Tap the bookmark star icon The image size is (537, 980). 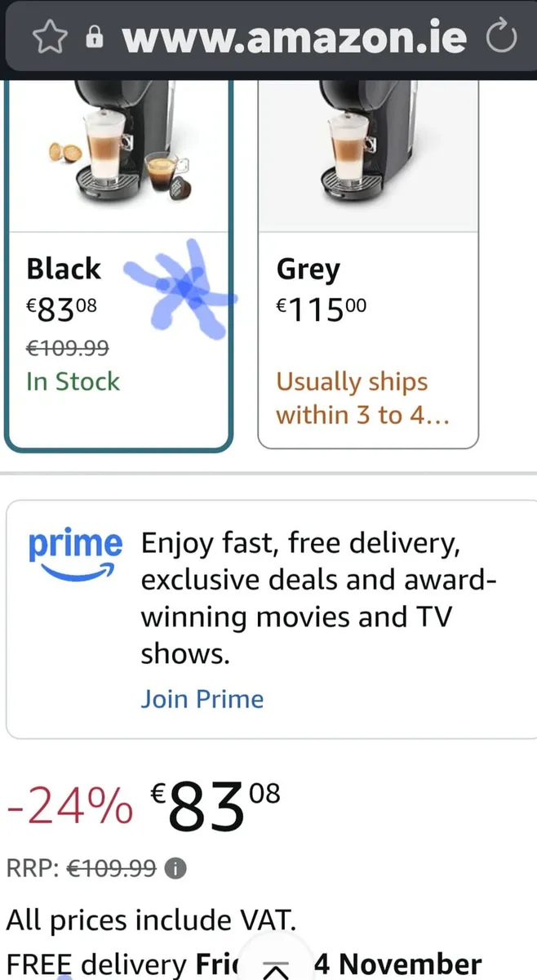click(50, 38)
